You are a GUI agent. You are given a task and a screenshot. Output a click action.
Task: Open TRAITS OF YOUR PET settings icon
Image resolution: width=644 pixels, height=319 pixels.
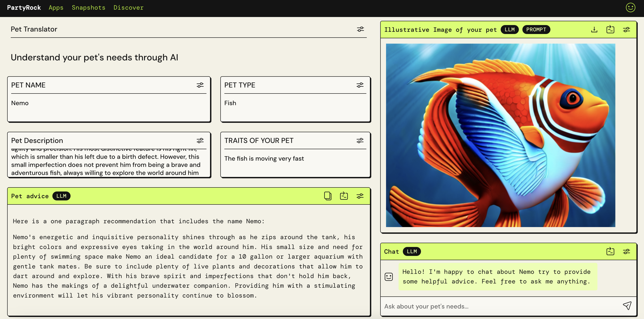pos(360,141)
